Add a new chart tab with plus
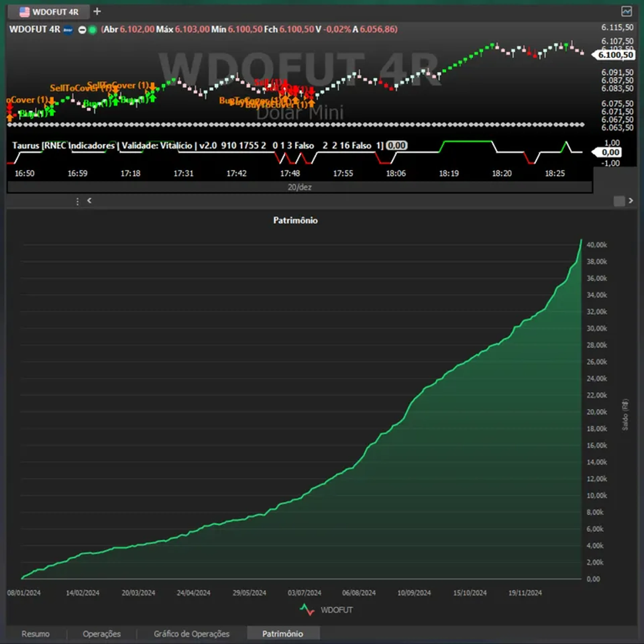This screenshot has height=644, width=644. (97, 12)
